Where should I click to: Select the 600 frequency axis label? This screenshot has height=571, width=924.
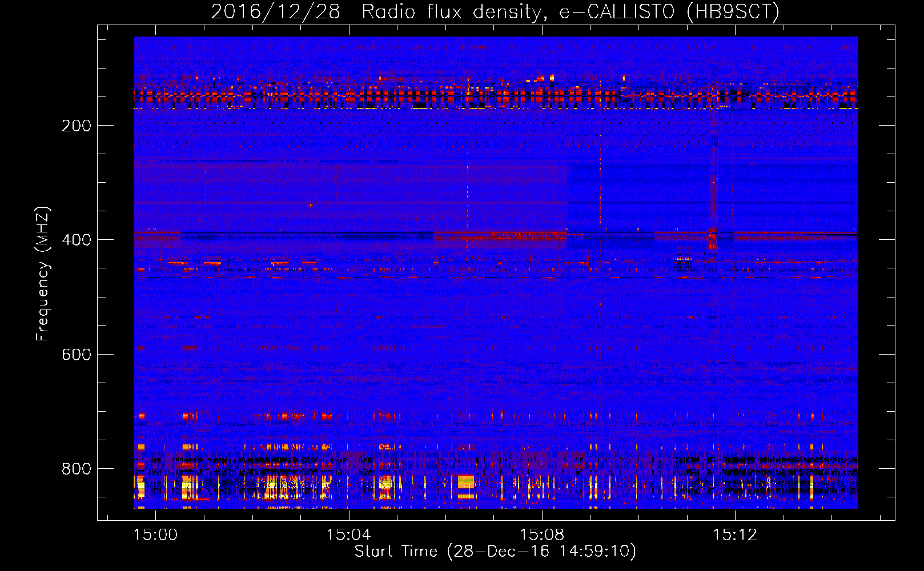click(x=77, y=355)
